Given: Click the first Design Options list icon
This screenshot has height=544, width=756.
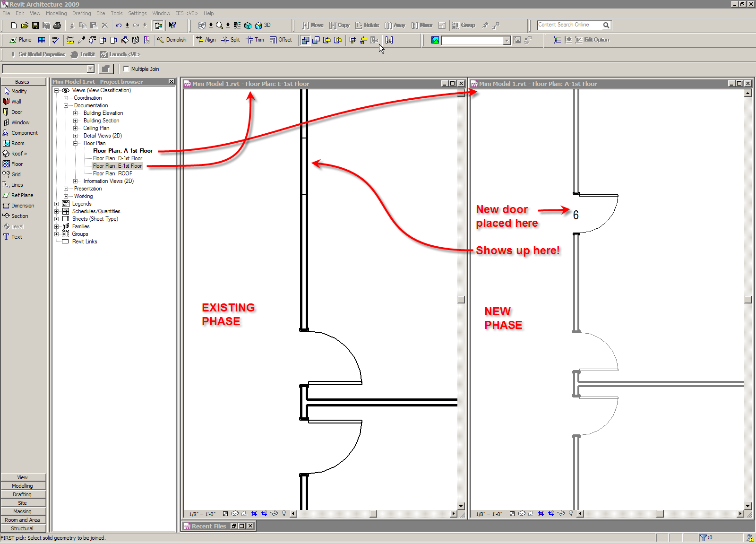Looking at the screenshot, I should [x=557, y=40].
